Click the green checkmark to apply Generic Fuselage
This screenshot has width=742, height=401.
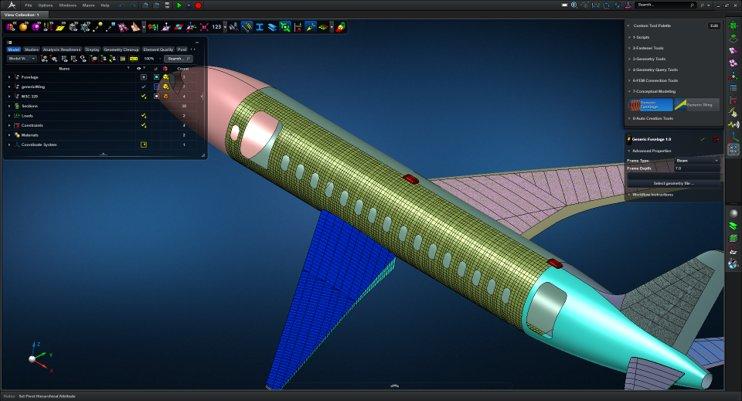[703, 138]
